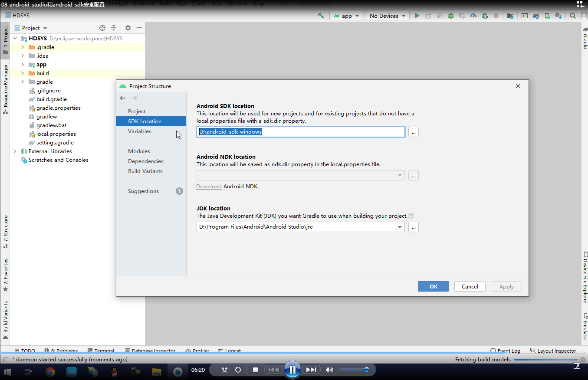Open the SDK Manager icon
Image resolution: width=588 pixels, height=380 pixels.
(x=558, y=16)
